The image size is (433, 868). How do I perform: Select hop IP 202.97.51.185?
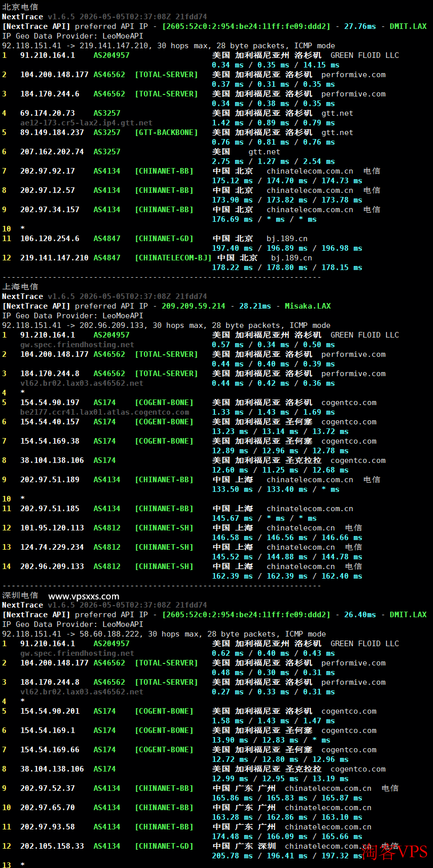(x=50, y=509)
